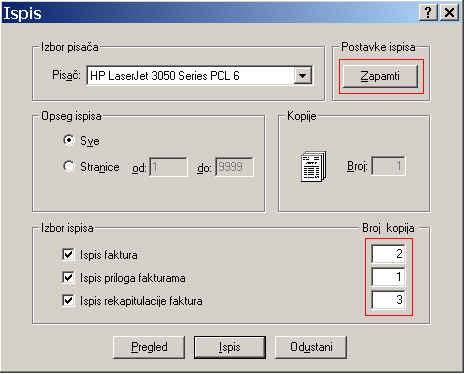Click the HP LaserJet 3050 printer combo box
Viewport: 464px width, 374px height.
[x=199, y=76]
